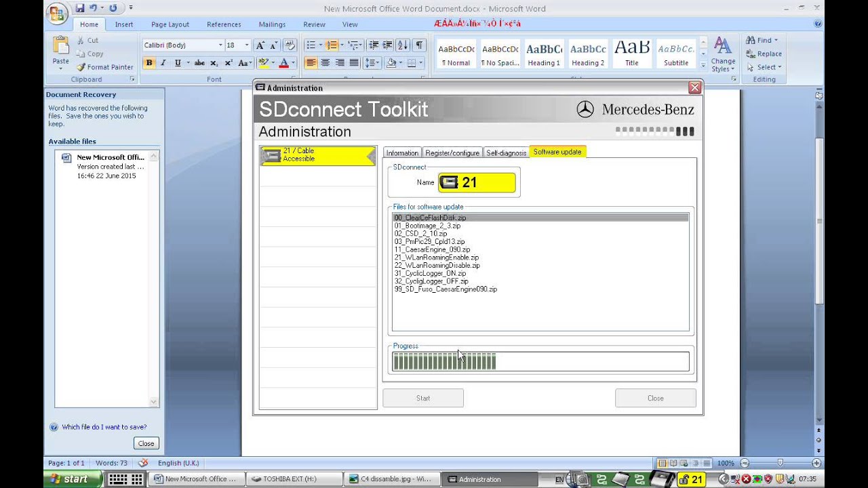Viewport: 868px width, 488px height.
Task: Select 11_CaesarEngine_090.zip update file
Action: (x=432, y=249)
